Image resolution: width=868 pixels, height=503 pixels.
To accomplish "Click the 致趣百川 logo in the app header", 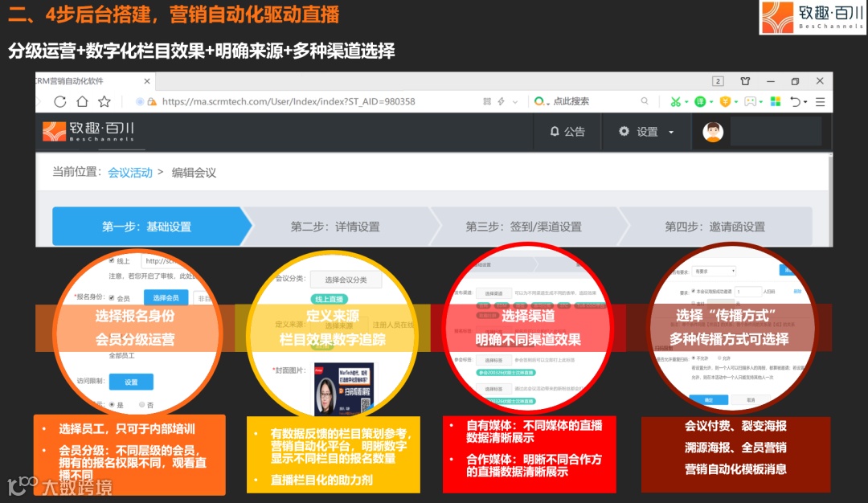I will point(88,131).
